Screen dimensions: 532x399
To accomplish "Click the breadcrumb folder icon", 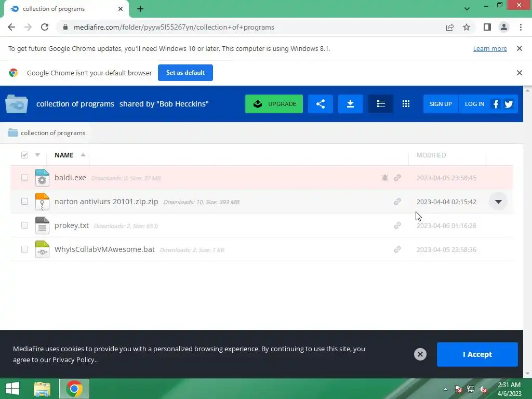I will pyautogui.click(x=13, y=132).
